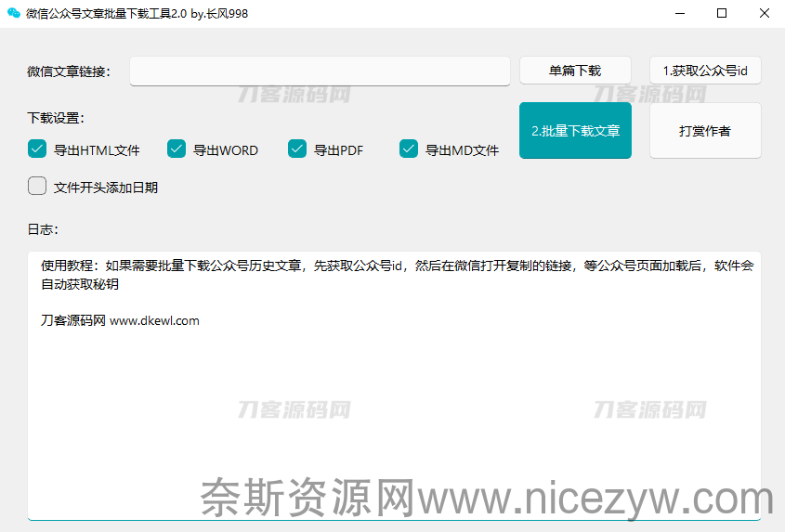Toggle the 导出MD文件 checkbox
The width and height of the screenshot is (785, 532).
(409, 149)
